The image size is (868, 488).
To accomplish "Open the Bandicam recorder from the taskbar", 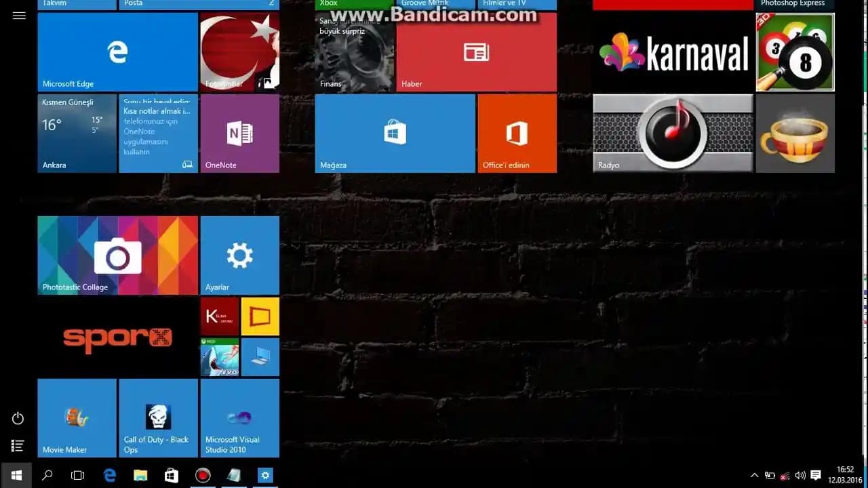I will click(202, 475).
